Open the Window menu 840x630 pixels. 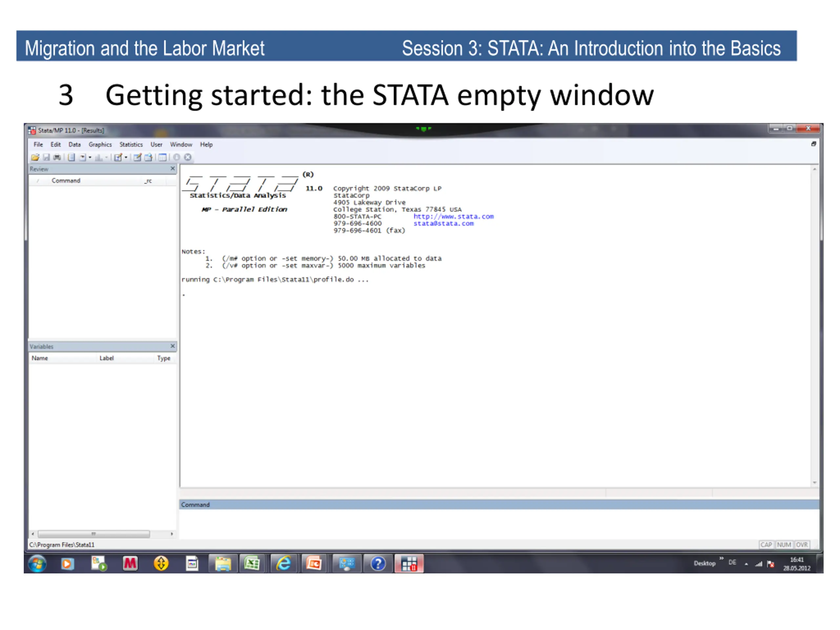coord(181,144)
